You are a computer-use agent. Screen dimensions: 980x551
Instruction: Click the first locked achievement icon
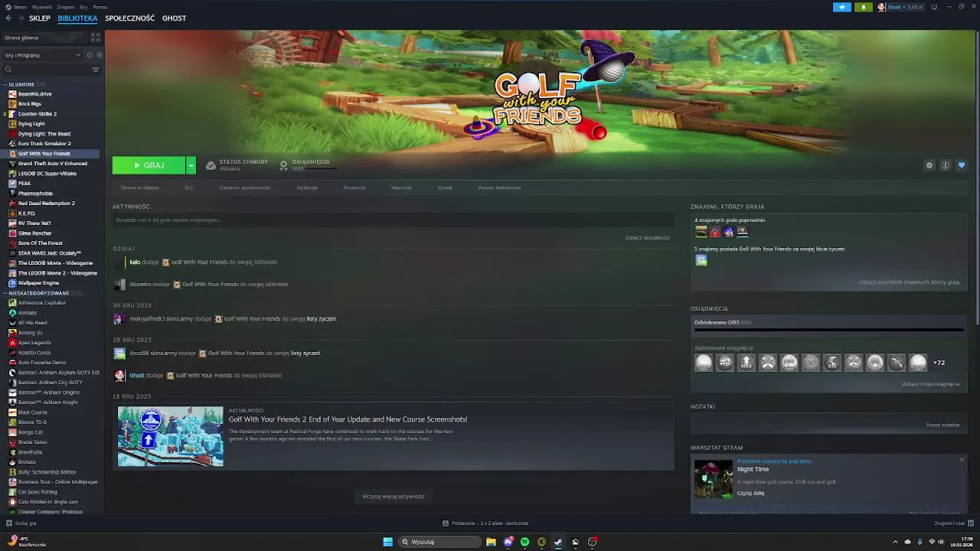click(x=704, y=363)
